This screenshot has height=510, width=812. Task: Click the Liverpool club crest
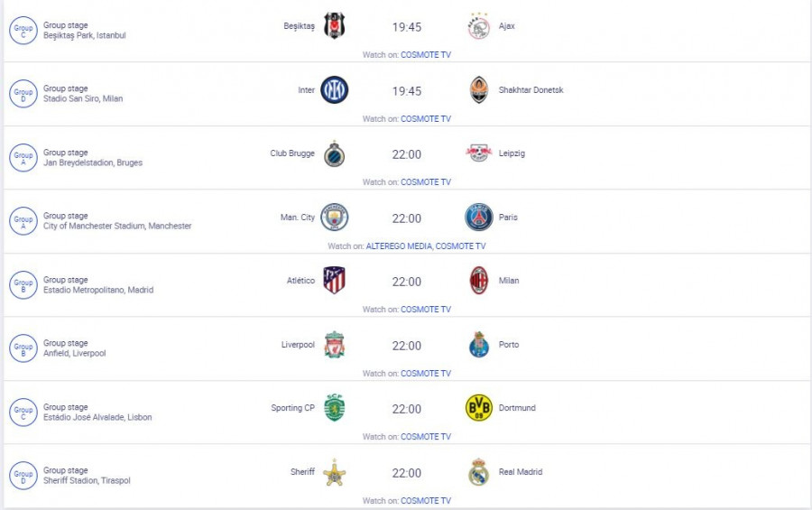pos(335,345)
